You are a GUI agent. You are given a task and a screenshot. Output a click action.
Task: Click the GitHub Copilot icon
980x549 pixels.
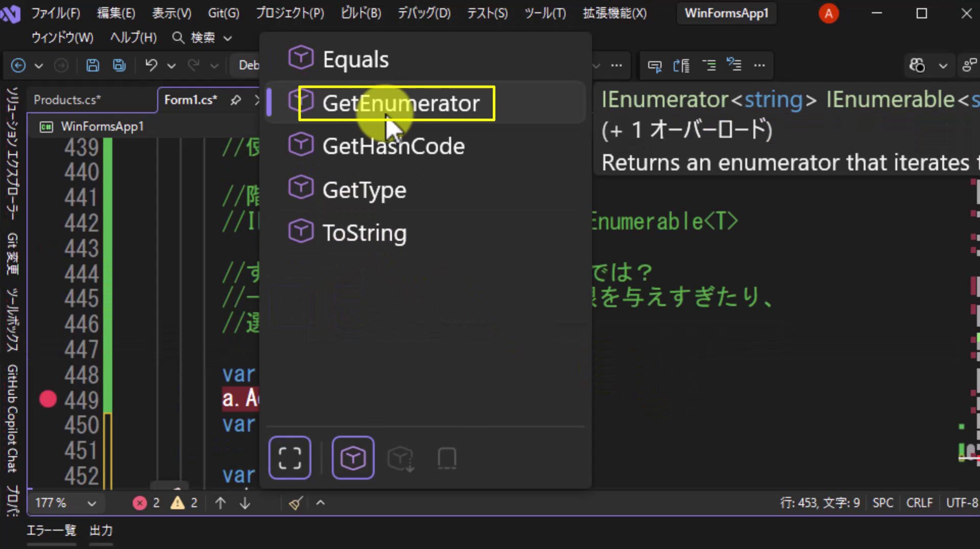(x=917, y=65)
